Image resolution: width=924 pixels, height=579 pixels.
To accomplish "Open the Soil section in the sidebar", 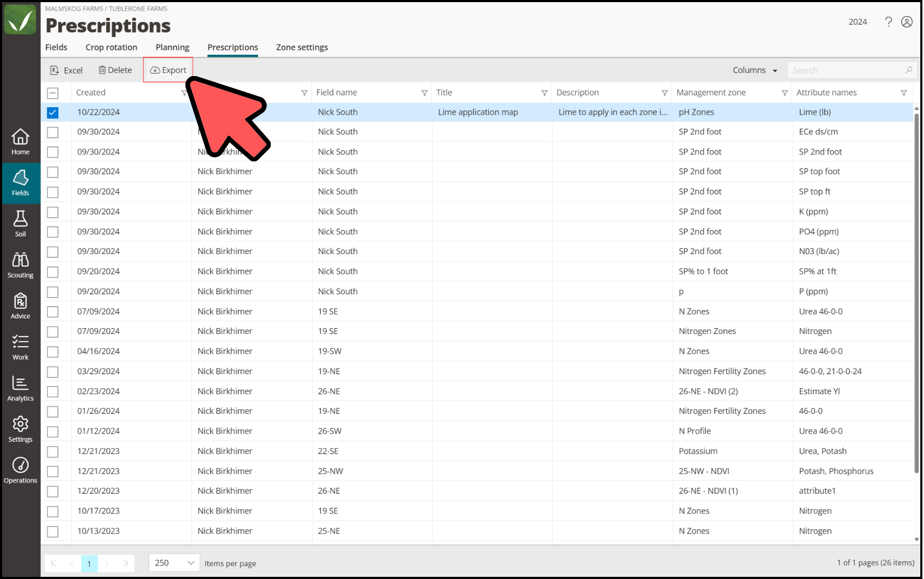I will click(x=20, y=224).
